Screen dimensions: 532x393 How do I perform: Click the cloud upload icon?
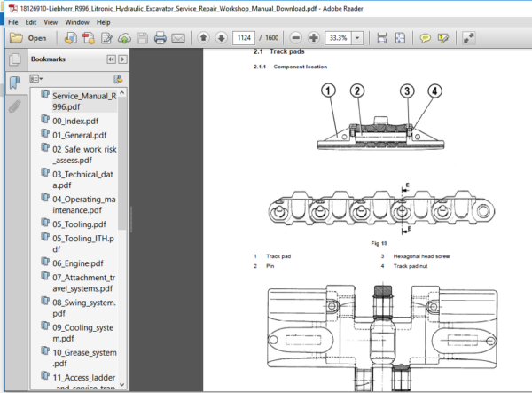pos(124,38)
